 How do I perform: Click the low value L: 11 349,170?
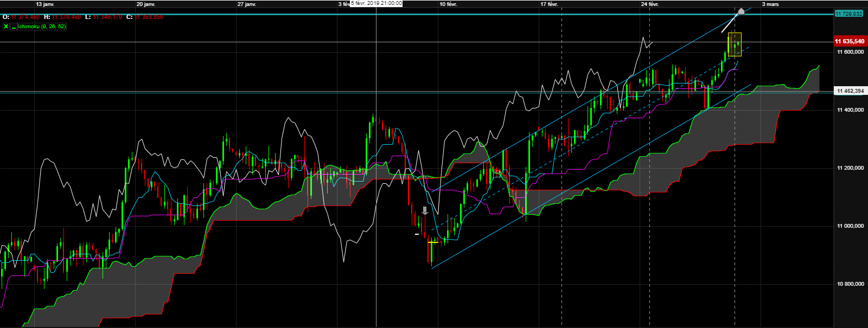pyautogui.click(x=104, y=17)
